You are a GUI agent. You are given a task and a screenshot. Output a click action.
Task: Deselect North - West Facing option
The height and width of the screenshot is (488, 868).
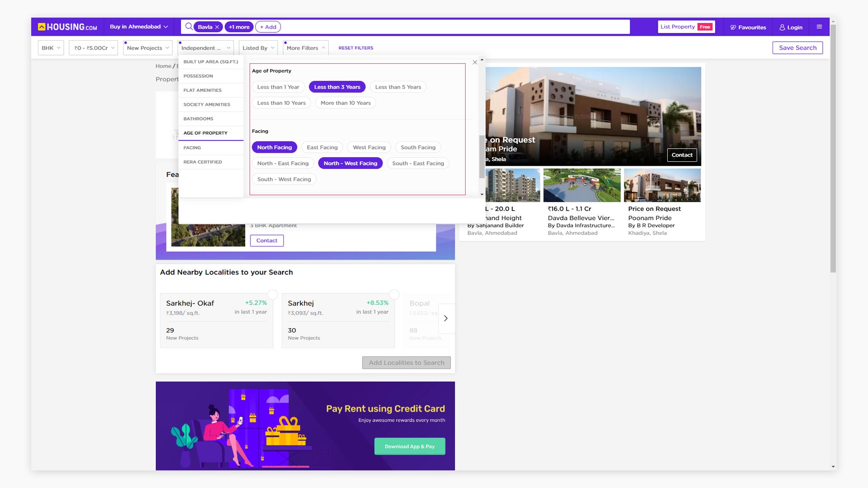350,164
